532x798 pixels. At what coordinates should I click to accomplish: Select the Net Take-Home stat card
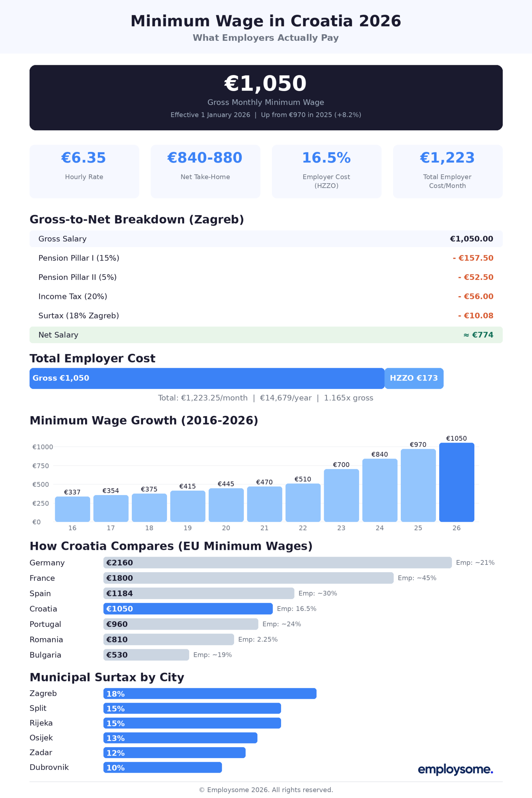(205, 171)
